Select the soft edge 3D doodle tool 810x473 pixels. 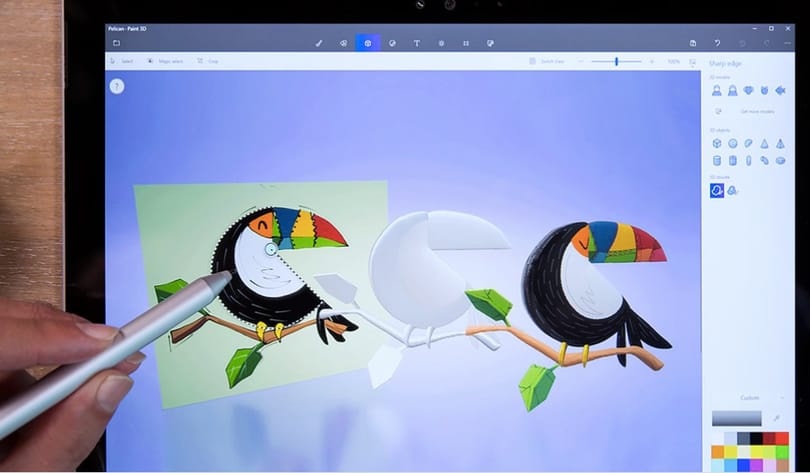[733, 191]
